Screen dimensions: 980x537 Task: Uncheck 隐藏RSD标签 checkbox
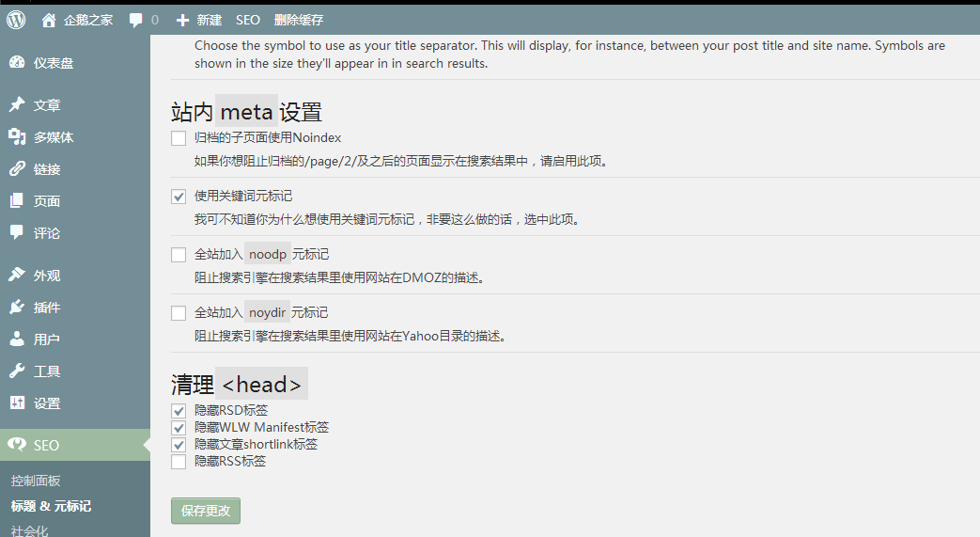179,411
